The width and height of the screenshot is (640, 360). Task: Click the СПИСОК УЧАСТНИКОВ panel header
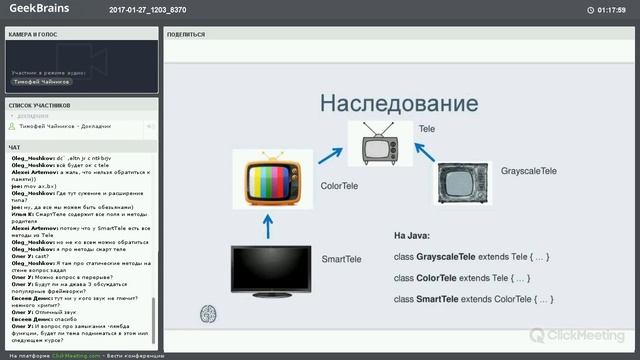[x=82, y=105]
